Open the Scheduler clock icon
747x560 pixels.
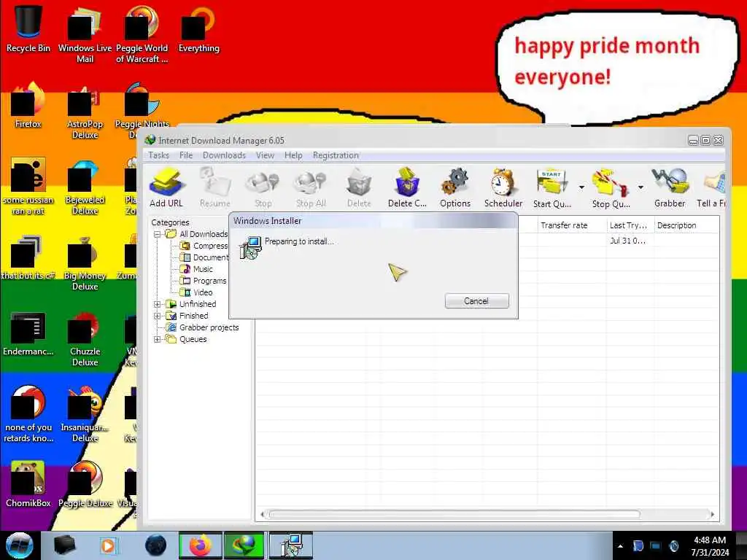(x=503, y=187)
